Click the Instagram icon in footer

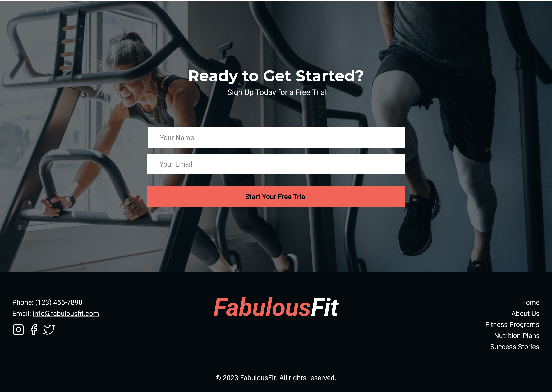tap(18, 330)
